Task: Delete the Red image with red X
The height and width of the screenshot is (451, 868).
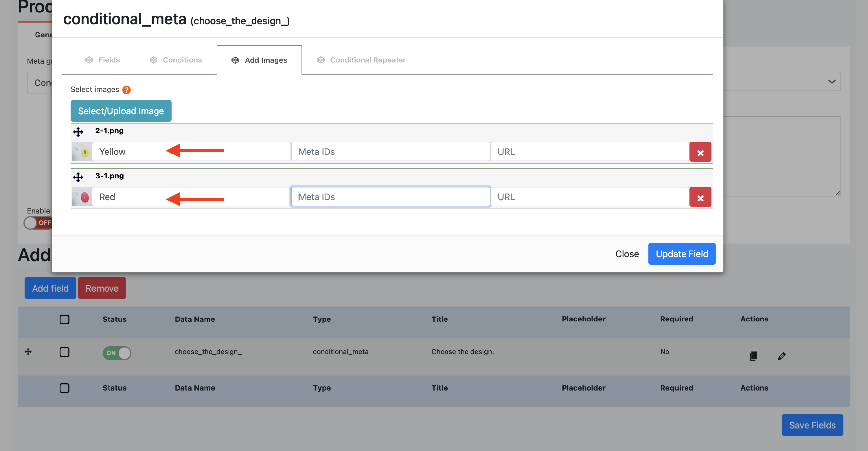Action: point(700,197)
